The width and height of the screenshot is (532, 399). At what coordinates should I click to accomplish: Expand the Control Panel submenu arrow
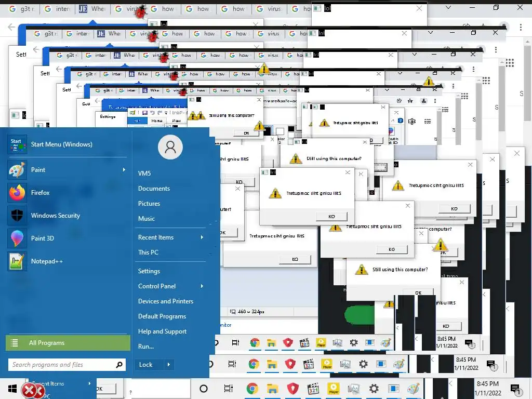202,286
